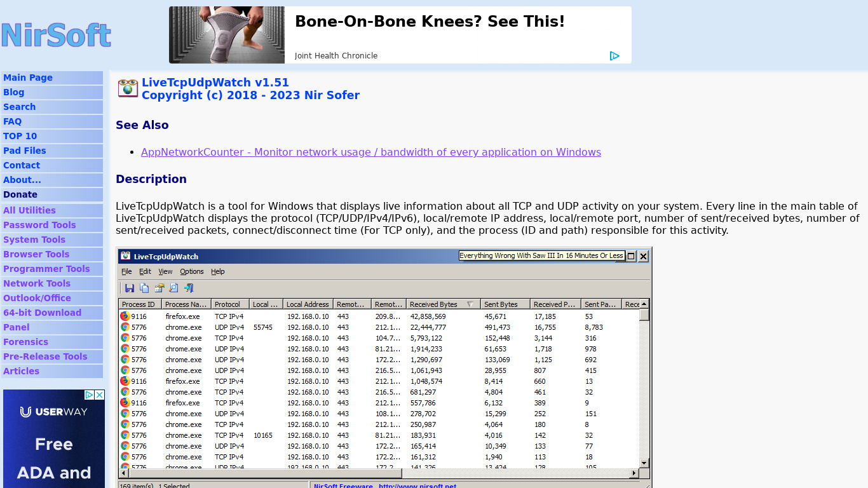The image size is (868, 488).
Task: Click the chrome icon in the 22,444,777 row
Action: point(125,327)
